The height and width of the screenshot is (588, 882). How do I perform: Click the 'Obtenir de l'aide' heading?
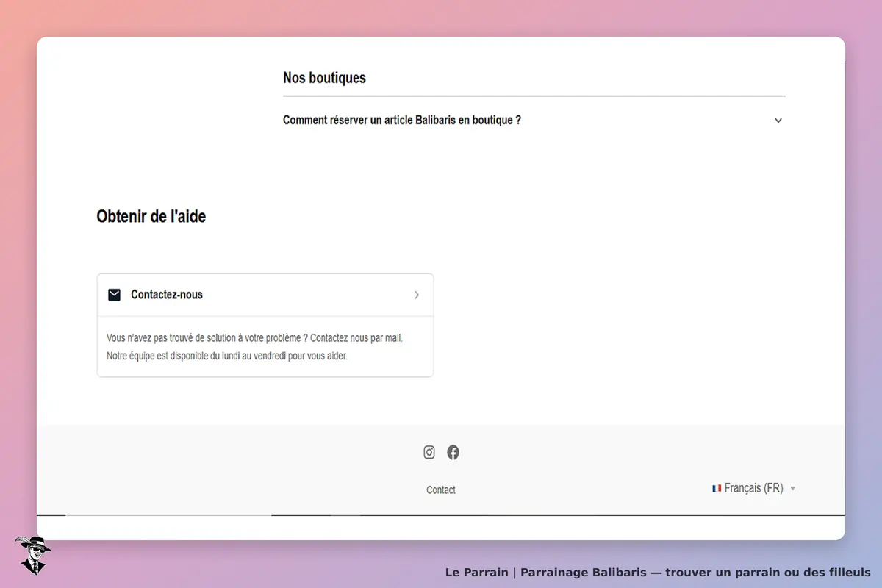pyautogui.click(x=151, y=216)
